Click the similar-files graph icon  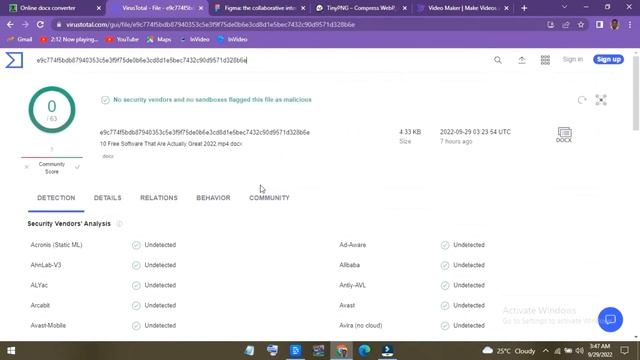click(601, 100)
